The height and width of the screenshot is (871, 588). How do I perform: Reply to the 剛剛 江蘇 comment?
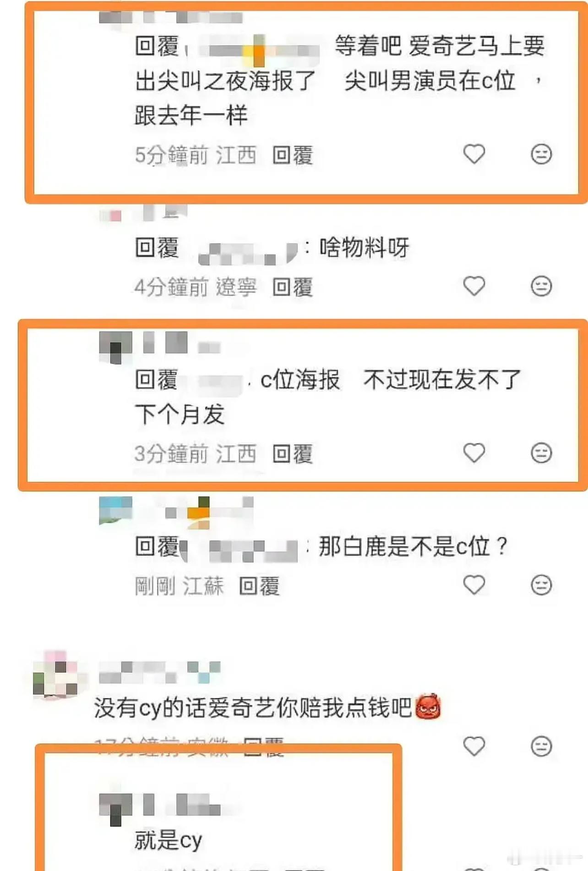click(259, 586)
